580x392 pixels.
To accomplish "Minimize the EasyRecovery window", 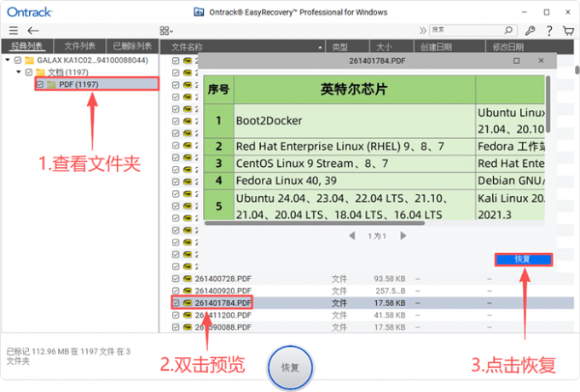I will (x=525, y=12).
